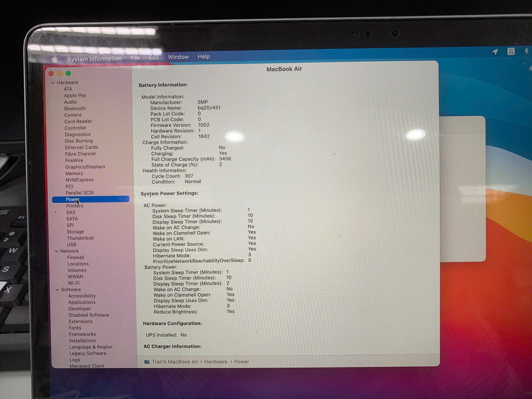The width and height of the screenshot is (532, 399).
Task: Select FireWire in the sidebar
Action: pyautogui.click(x=74, y=160)
